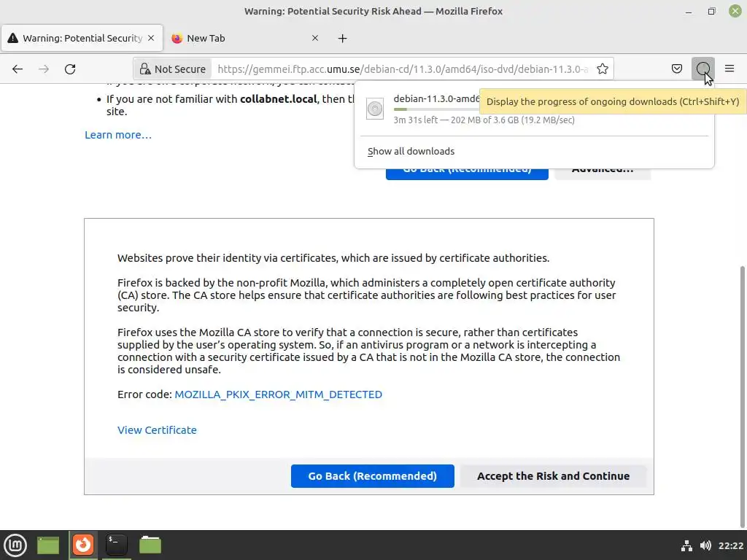Click the 22:22 clock
The image size is (747, 560).
(731, 545)
